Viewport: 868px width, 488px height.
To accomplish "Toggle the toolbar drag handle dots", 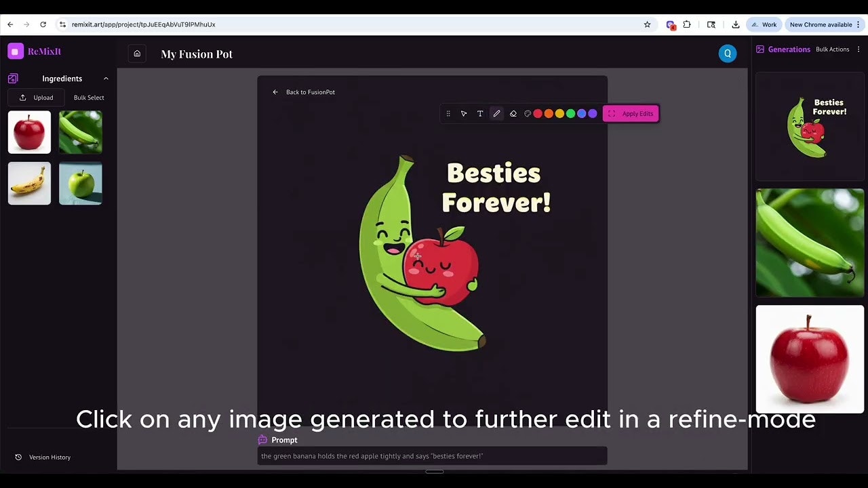I will click(448, 113).
